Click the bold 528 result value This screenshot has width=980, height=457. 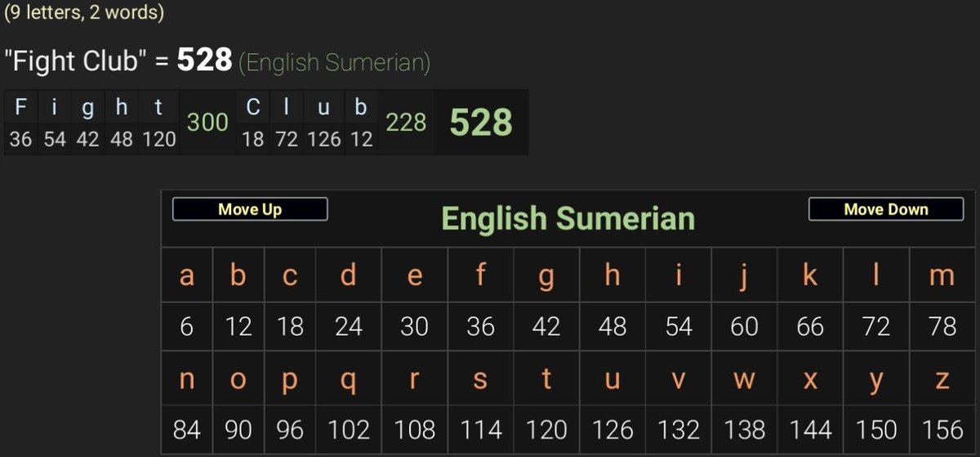tap(205, 60)
